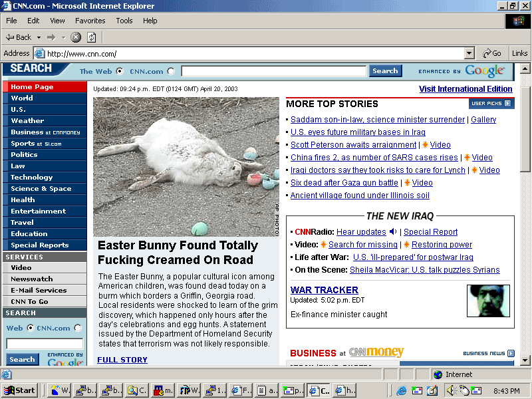This screenshot has height=399, width=532.
Task: Switch to the taskbar window labeled h.
Action: (x=344, y=390)
